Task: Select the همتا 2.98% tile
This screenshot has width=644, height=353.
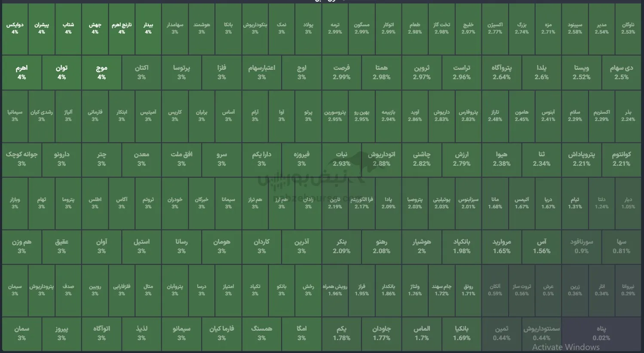Action: pyautogui.click(x=381, y=72)
